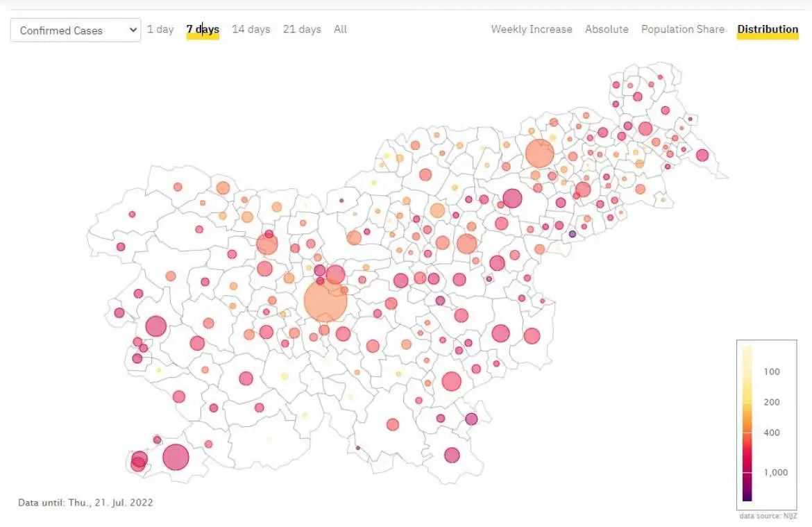This screenshot has width=812, height=527.
Task: Show All time data
Action: tap(340, 29)
